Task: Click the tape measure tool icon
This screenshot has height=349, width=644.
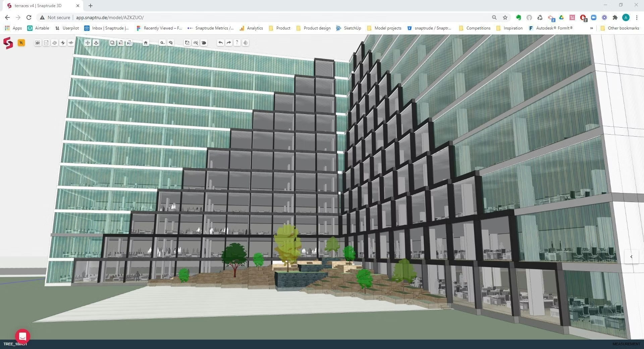Action: pos(162,43)
